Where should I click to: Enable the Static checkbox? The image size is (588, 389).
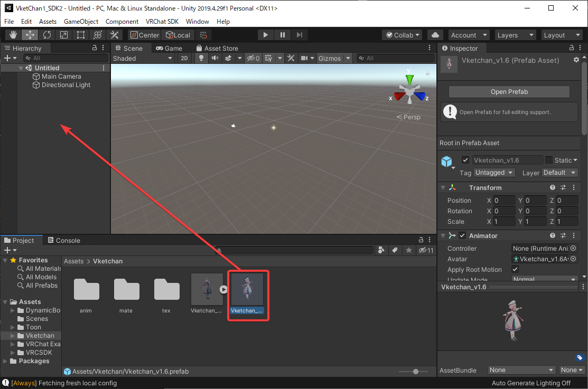click(x=549, y=160)
